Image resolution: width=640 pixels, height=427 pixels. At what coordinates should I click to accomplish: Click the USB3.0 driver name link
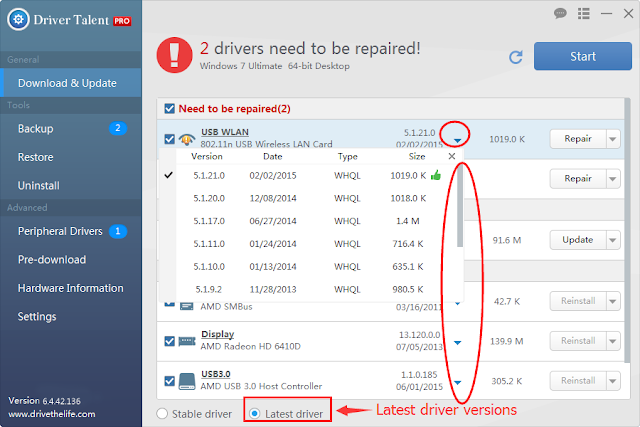(x=216, y=374)
